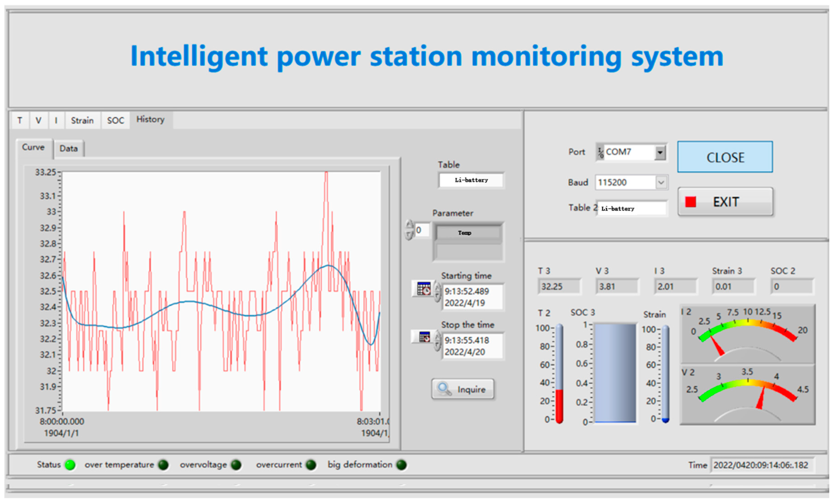Adjust the Parameter index stepper arrows
The width and height of the screenshot is (833, 504).
(x=409, y=230)
